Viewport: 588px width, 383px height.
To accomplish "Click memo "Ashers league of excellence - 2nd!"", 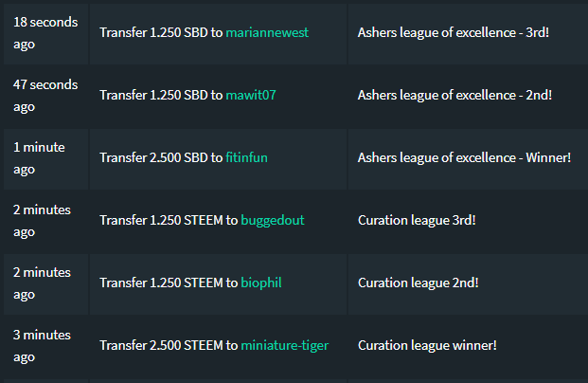I will pyautogui.click(x=454, y=95).
